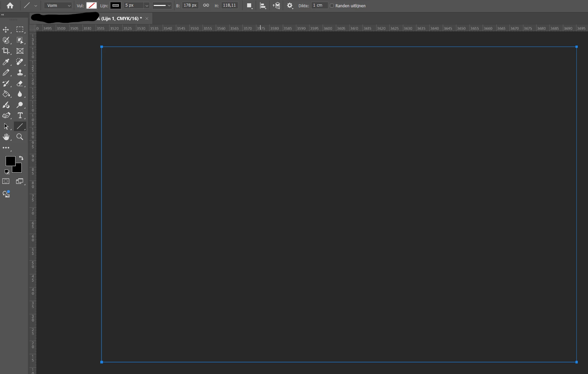Select the Path Selection arrow tool
Viewport: 588px width, 374px height.
pos(6,126)
